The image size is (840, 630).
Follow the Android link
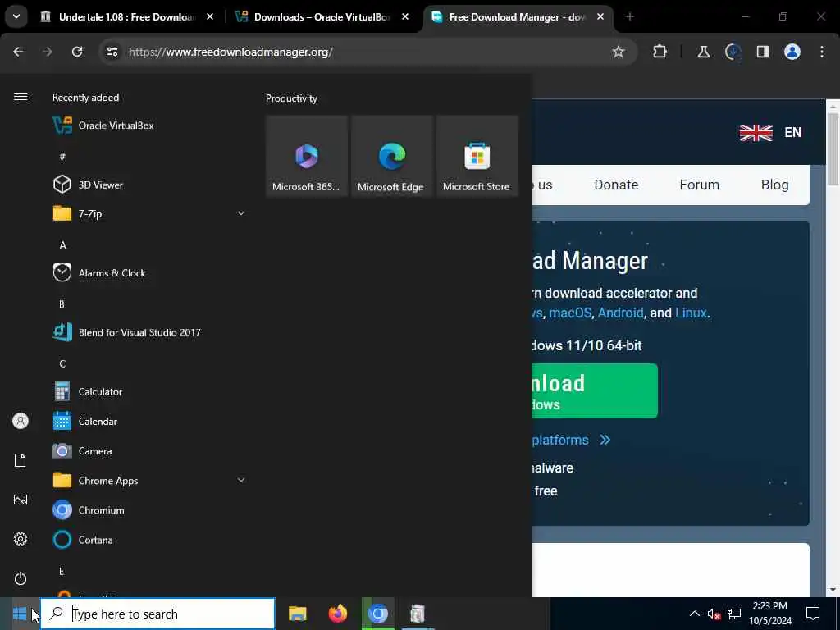(620, 313)
